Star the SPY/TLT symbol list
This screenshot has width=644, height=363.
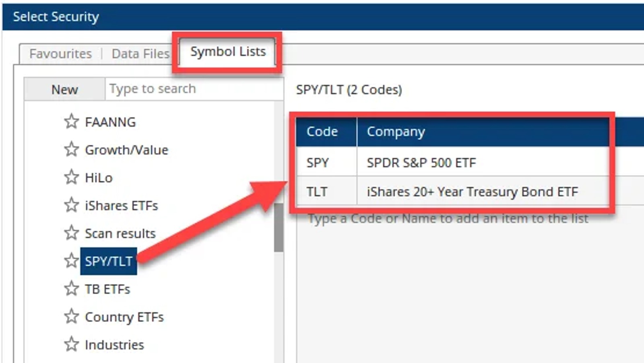[71, 261]
